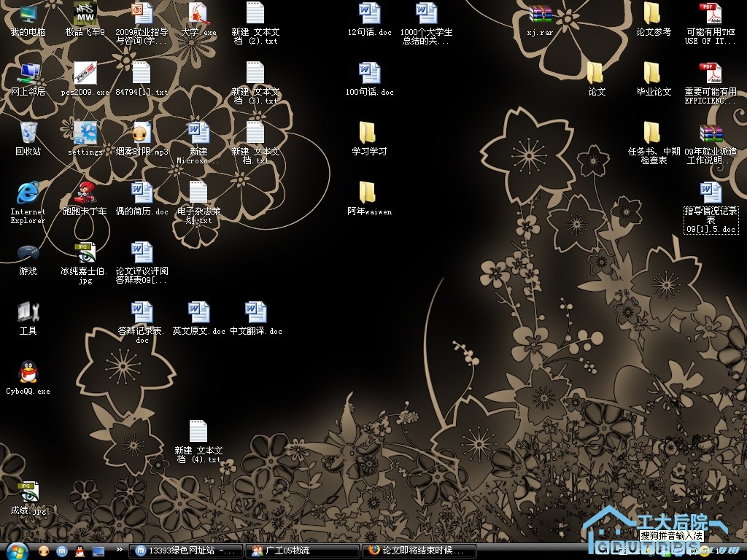The image size is (747, 560).
Task: Select the 英文原文.doc Word document
Action: 198,314
